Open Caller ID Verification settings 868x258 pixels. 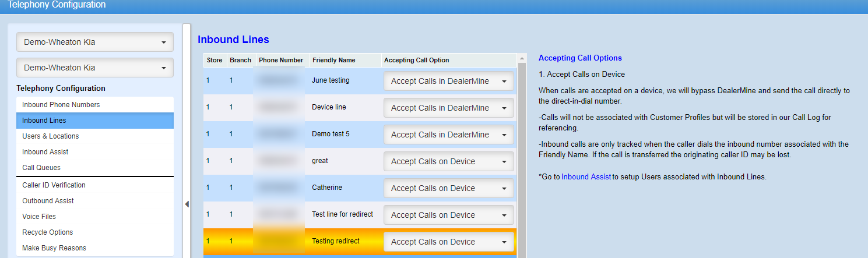pos(54,185)
